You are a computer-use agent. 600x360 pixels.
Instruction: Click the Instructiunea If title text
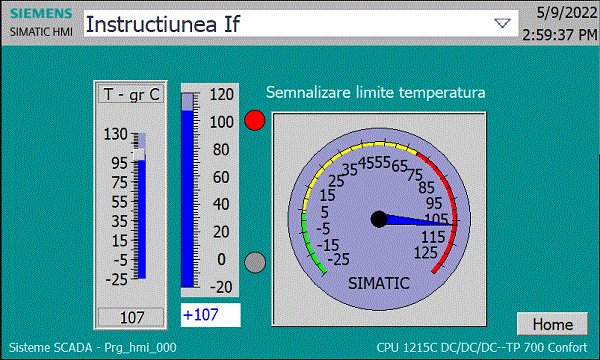coord(163,24)
